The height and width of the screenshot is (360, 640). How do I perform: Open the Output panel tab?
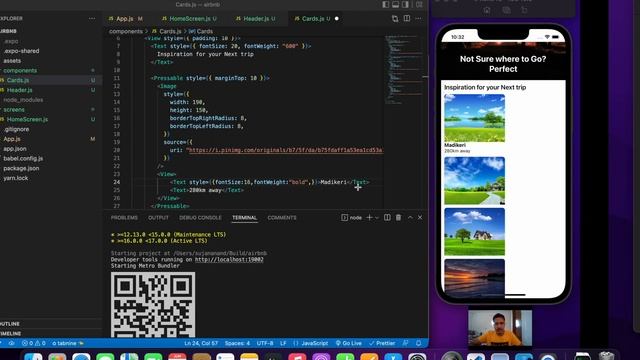(158, 218)
